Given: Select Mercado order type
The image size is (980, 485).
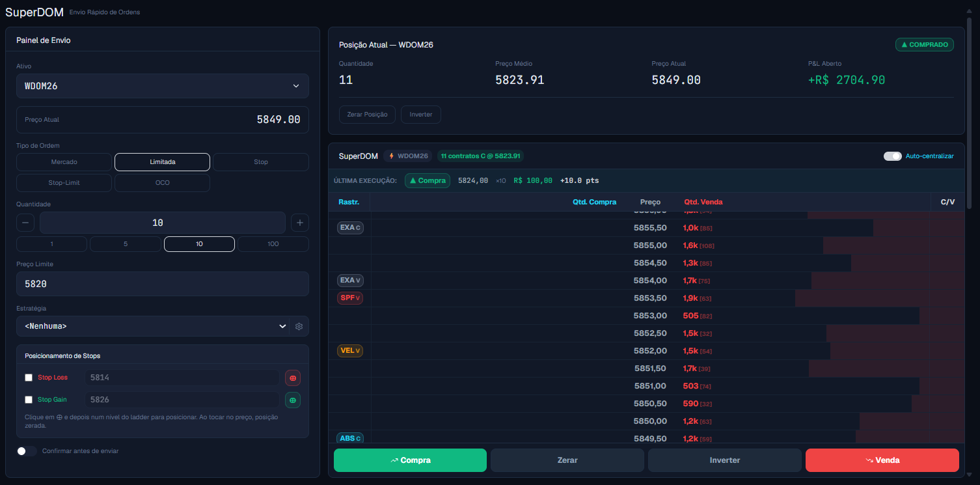Looking at the screenshot, I should coord(64,161).
